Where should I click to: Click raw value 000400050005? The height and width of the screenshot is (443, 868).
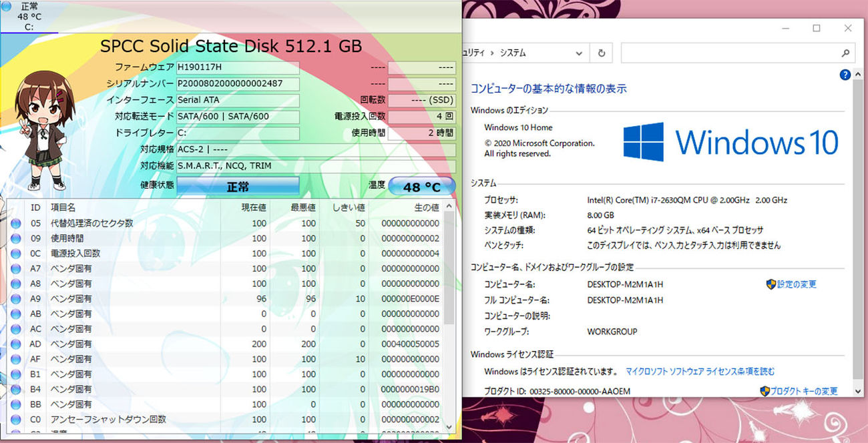411,344
